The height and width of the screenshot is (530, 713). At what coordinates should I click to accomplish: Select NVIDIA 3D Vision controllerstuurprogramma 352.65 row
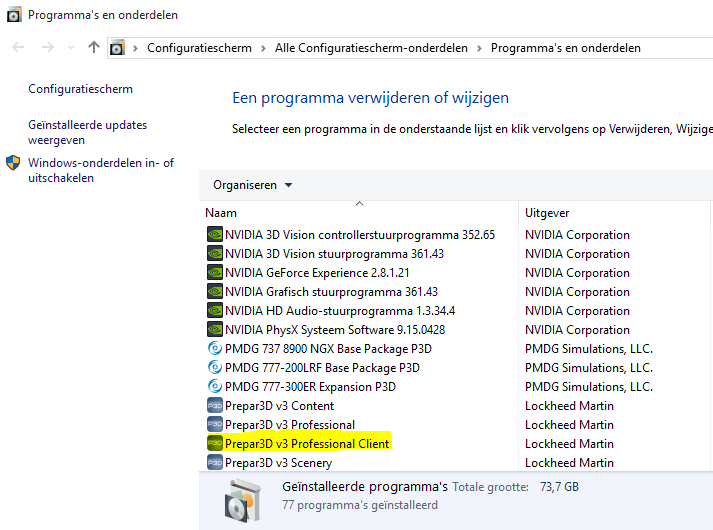click(360, 235)
